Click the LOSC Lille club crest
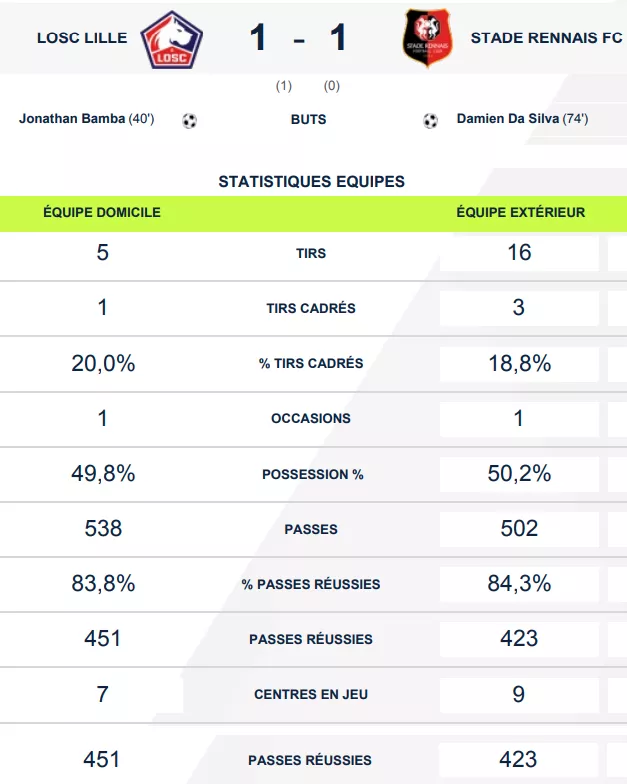Screen dimensions: 627x784 click(172, 39)
